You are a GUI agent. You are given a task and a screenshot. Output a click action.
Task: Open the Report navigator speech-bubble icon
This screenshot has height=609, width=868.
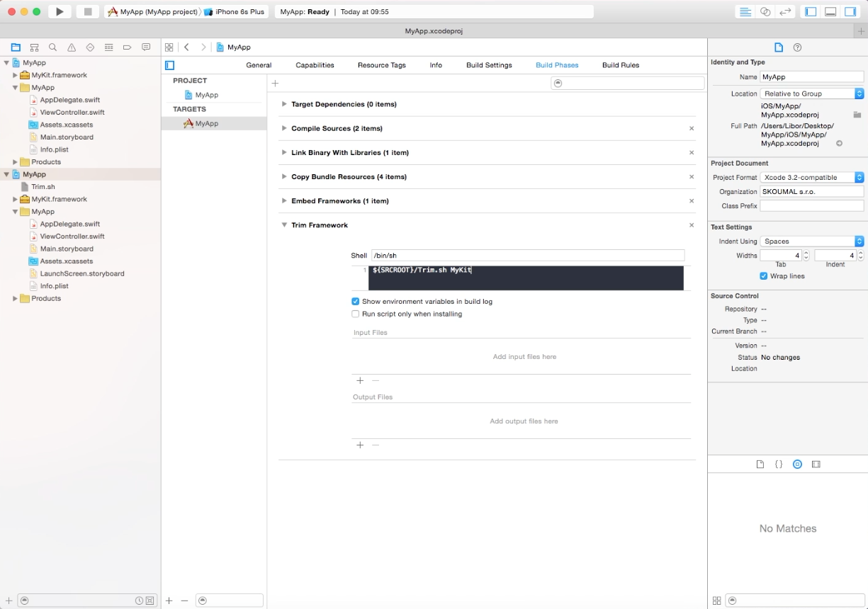pyautogui.click(x=146, y=47)
